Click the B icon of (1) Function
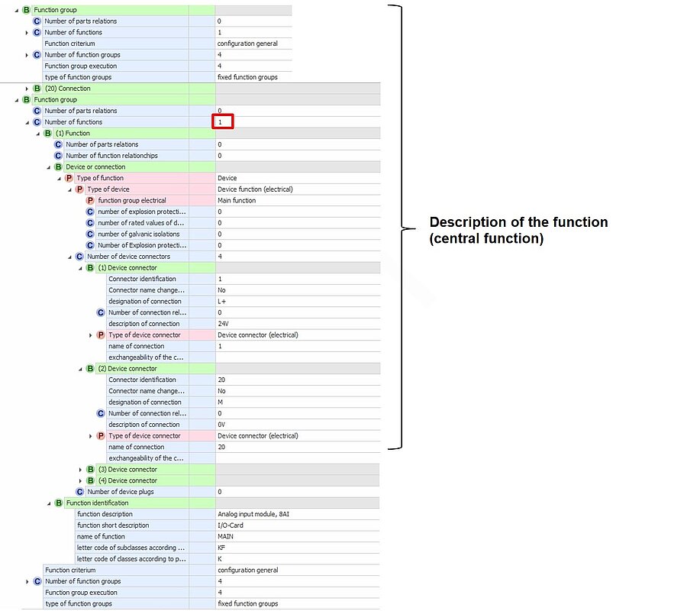 point(48,134)
